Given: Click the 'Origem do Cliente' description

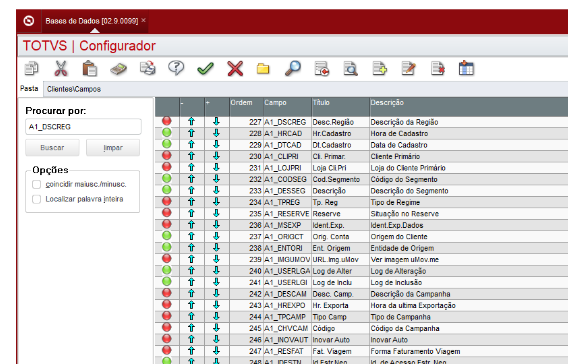Looking at the screenshot, I should click(x=399, y=237).
